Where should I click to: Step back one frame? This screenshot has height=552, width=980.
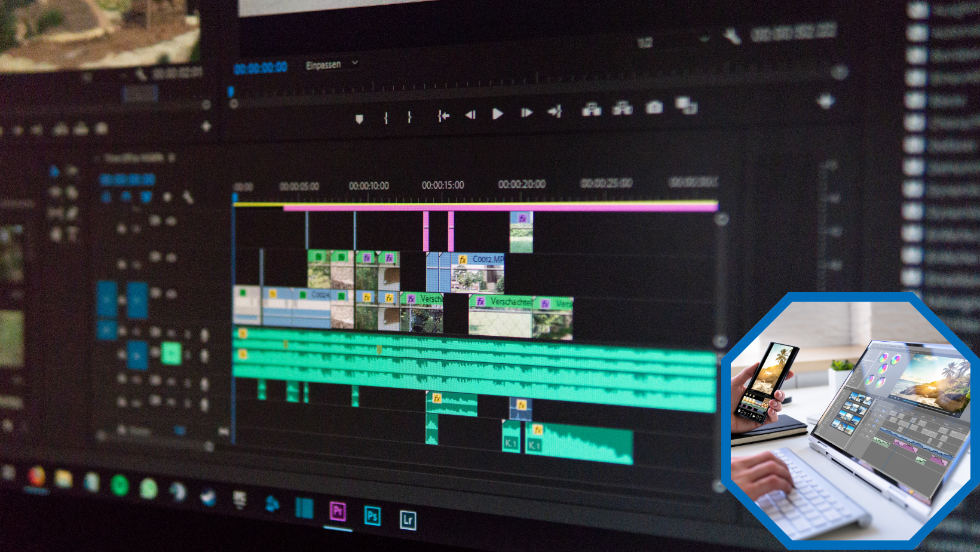coord(470,115)
